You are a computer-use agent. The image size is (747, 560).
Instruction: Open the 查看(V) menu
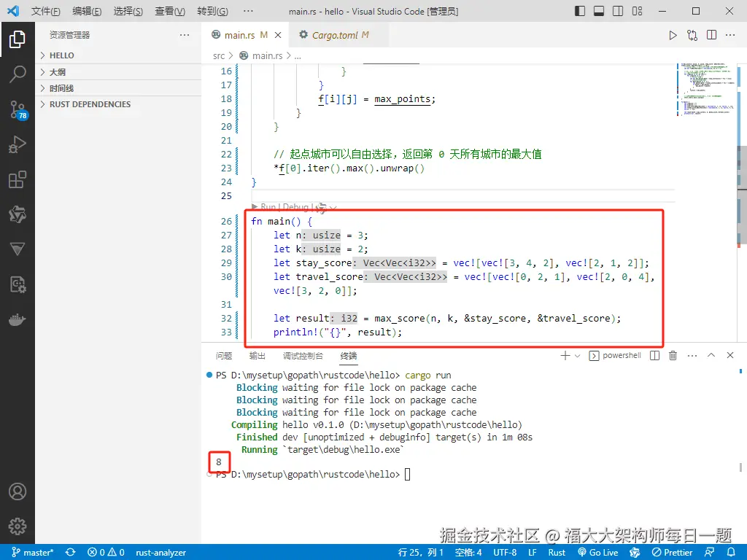tap(170, 11)
